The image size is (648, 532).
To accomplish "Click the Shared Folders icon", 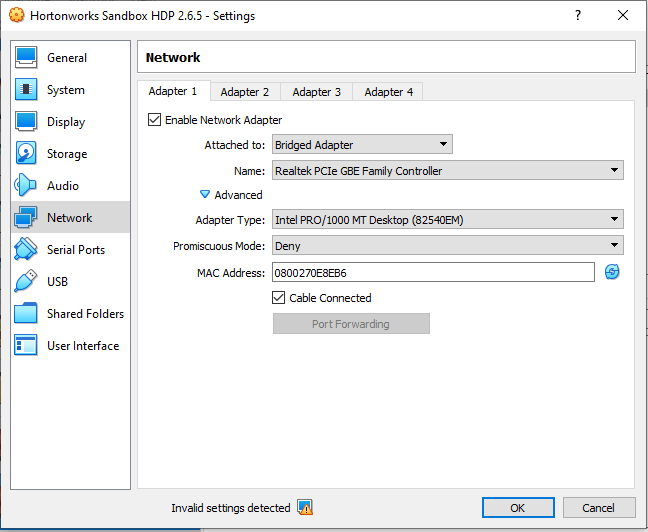I will [x=27, y=314].
